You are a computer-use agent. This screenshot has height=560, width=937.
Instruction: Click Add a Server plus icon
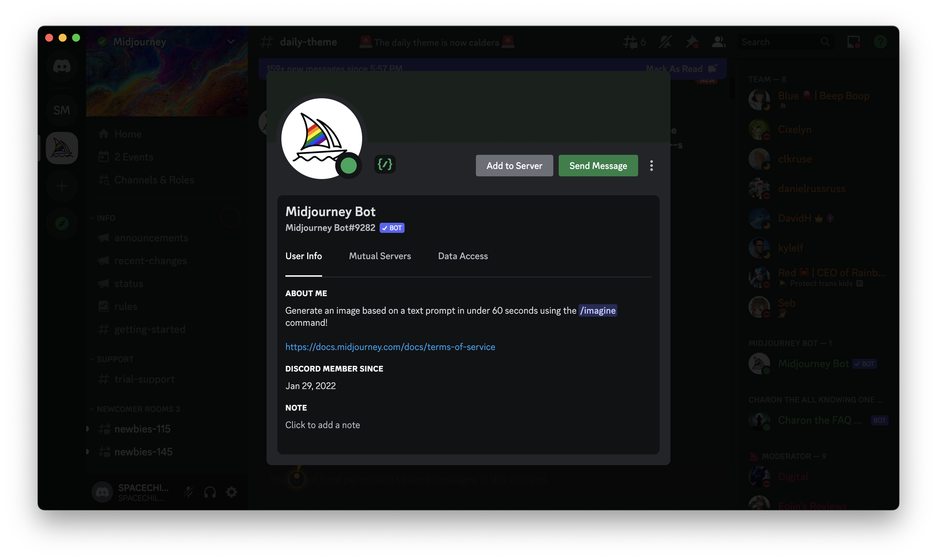(62, 186)
